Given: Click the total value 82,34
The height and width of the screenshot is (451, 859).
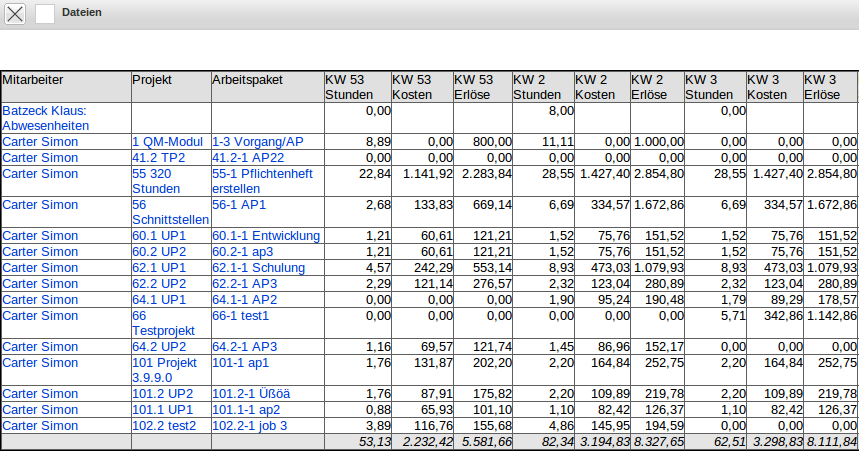Looking at the screenshot, I should click(x=558, y=442).
